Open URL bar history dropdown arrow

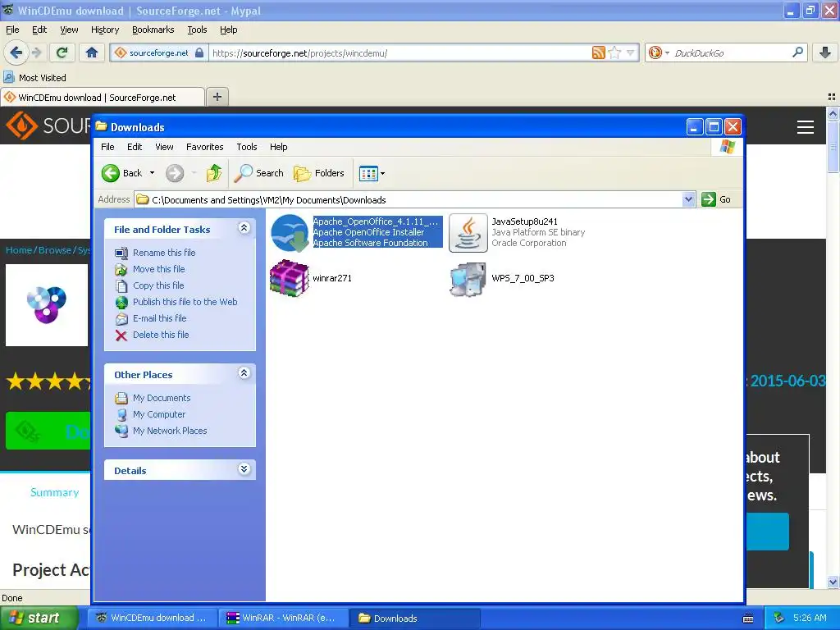(631, 52)
